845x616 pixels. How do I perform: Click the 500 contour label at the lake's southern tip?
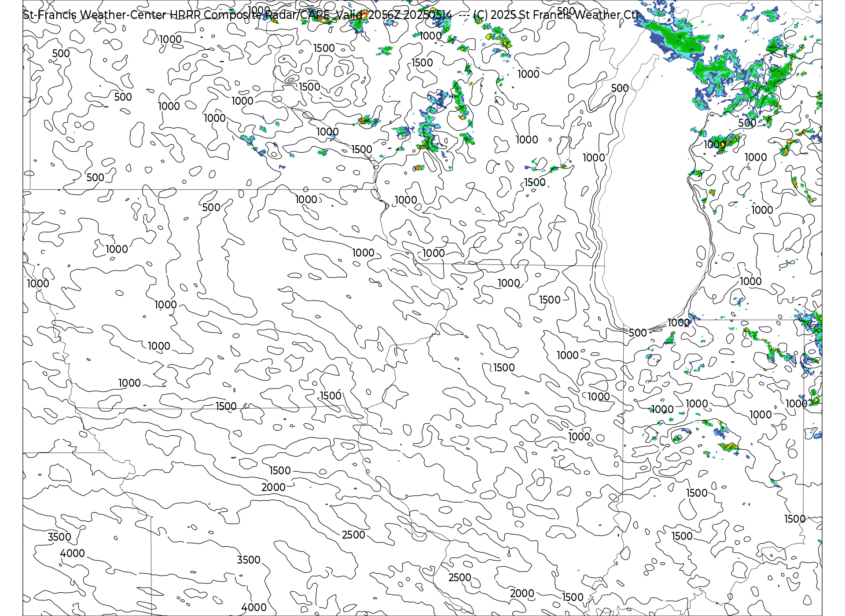click(x=638, y=333)
